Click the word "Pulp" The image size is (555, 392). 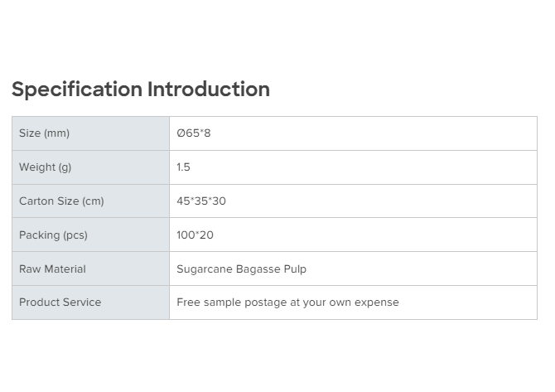(x=294, y=269)
